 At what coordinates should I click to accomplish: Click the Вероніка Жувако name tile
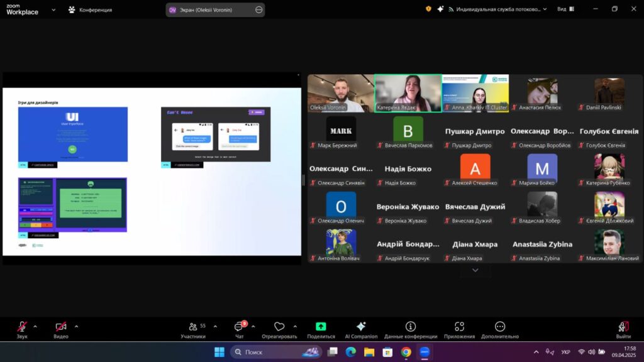pyautogui.click(x=408, y=206)
